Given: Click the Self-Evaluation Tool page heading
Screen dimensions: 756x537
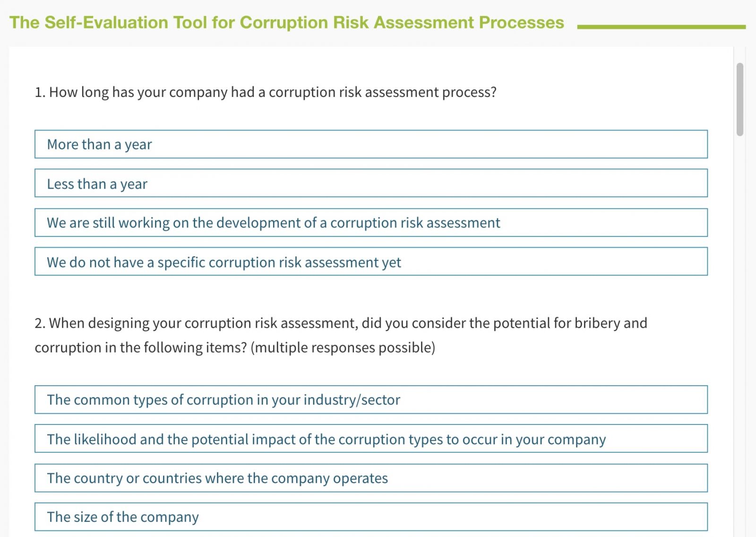Looking at the screenshot, I should (287, 23).
